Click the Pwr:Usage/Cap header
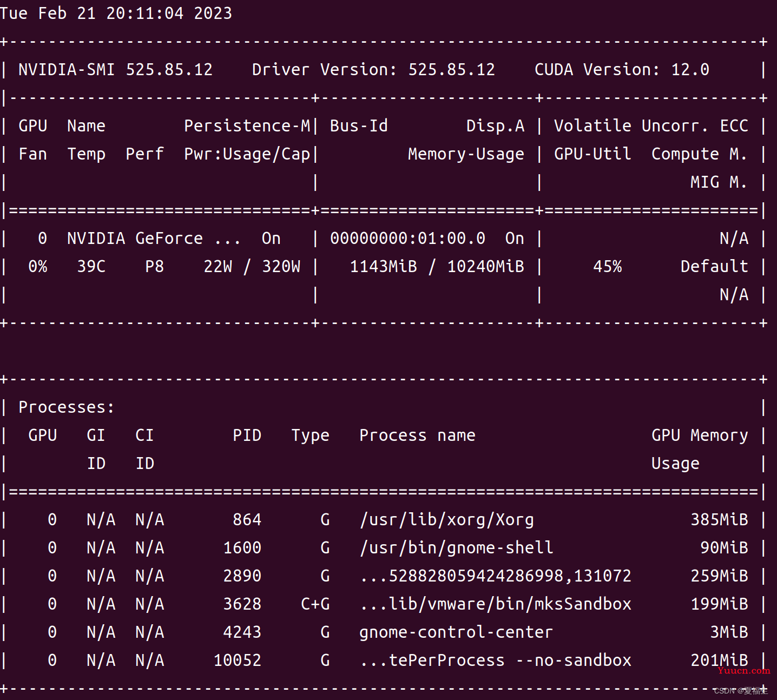The height and width of the screenshot is (700, 777). coord(247,154)
